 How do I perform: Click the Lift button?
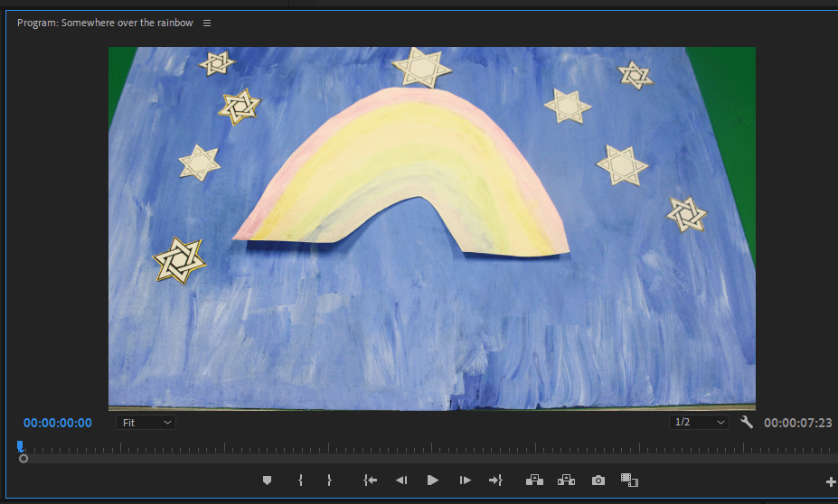[534, 481]
